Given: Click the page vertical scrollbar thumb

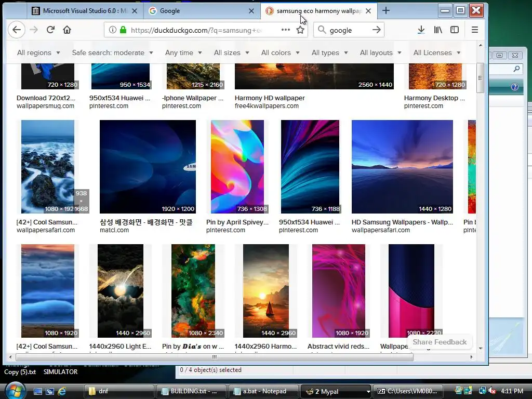Looking at the screenshot, I should [x=480, y=78].
